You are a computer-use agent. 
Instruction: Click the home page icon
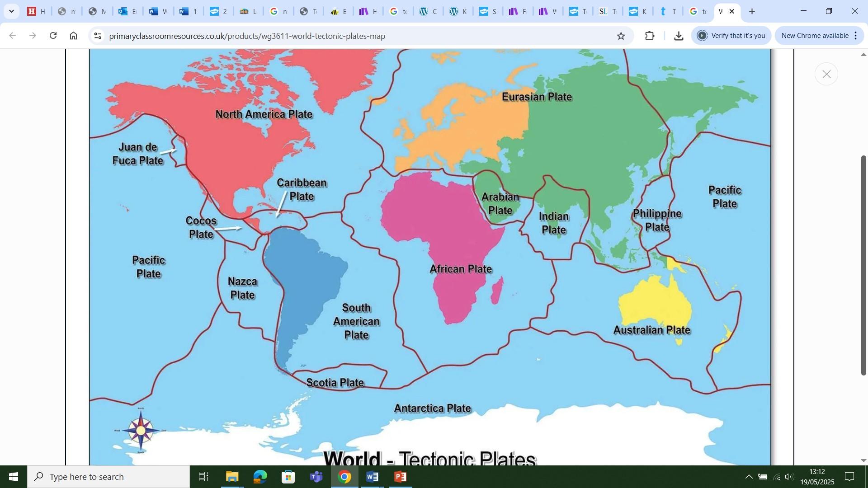pyautogui.click(x=74, y=36)
